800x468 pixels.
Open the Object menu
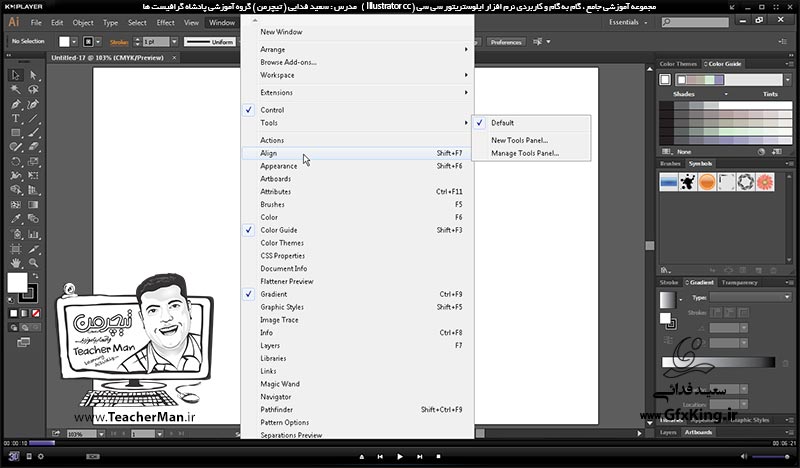tap(83, 22)
